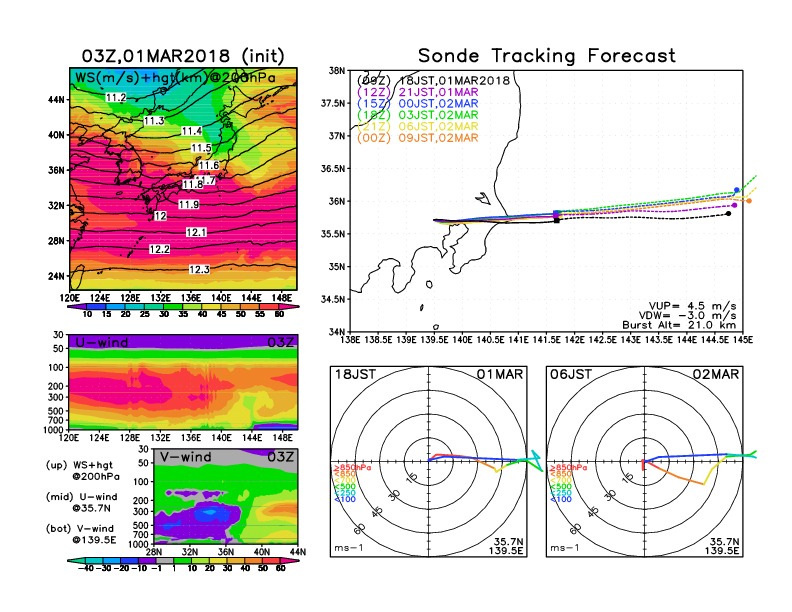792x612 pixels.
Task: Click the black landing dot of the 09Z track
Action: pos(728,214)
